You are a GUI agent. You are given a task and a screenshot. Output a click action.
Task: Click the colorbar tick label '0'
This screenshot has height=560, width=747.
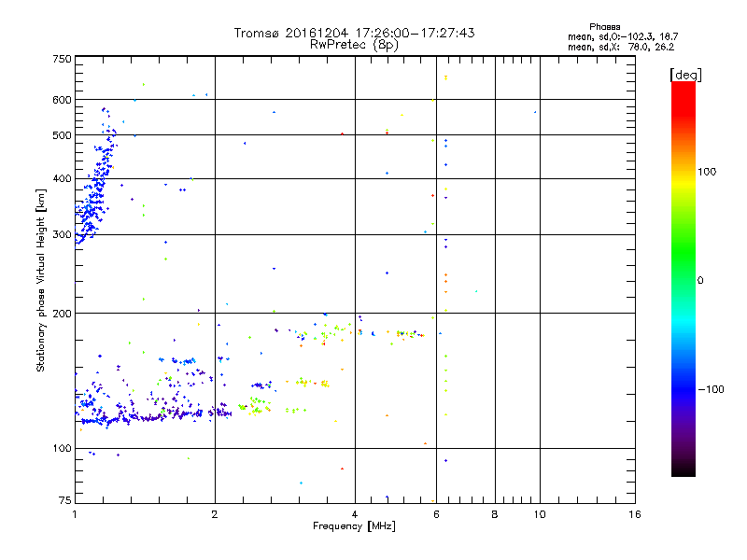click(x=700, y=281)
